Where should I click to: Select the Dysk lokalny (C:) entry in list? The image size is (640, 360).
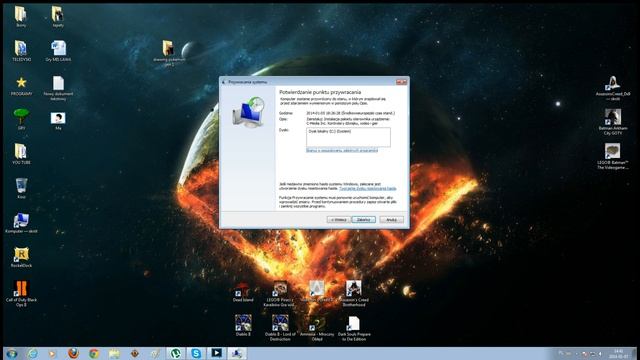[330, 131]
